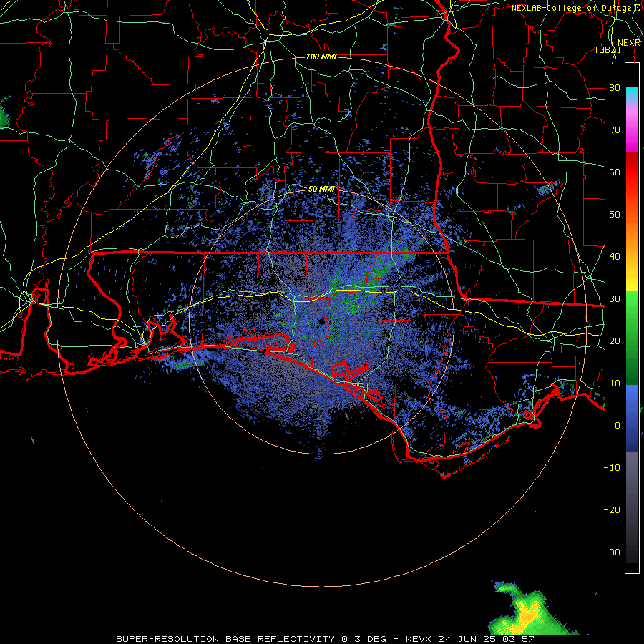The width and height of the screenshot is (644, 644).
Task: Click the 40 value on the dBZ scale
Action: click(x=615, y=257)
